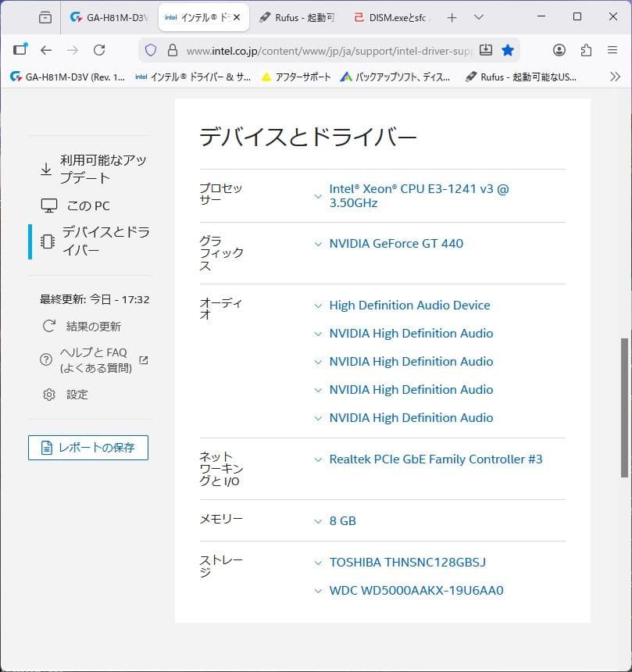This screenshot has width=632, height=672.
Task: Click the プロセッサー row label
Action: coord(221,194)
